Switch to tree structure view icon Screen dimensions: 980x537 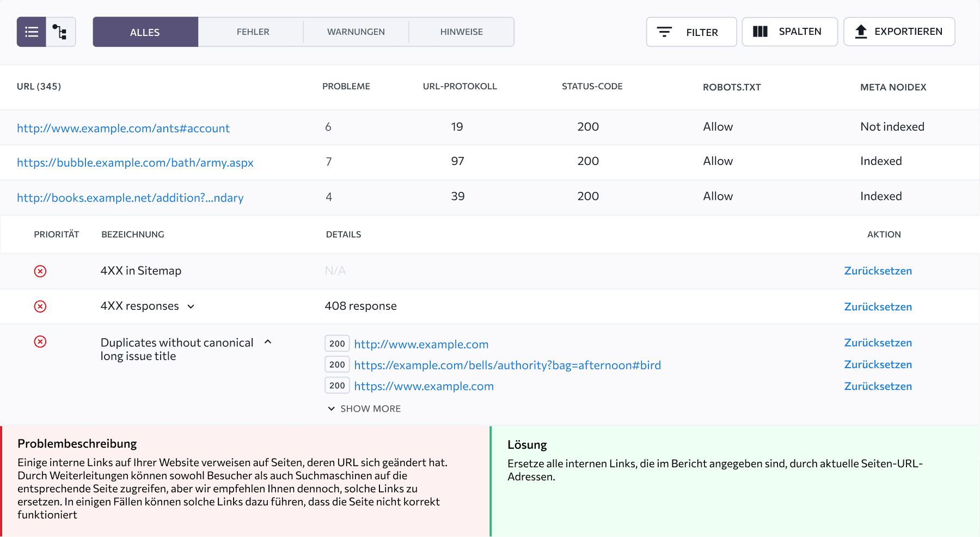pos(60,32)
